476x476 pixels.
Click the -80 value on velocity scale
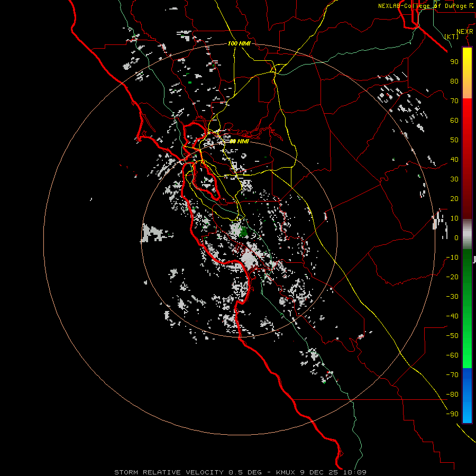pos(452,395)
